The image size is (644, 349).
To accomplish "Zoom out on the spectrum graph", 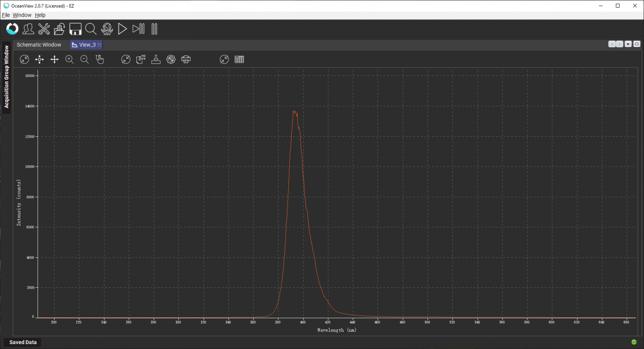I will click(85, 59).
